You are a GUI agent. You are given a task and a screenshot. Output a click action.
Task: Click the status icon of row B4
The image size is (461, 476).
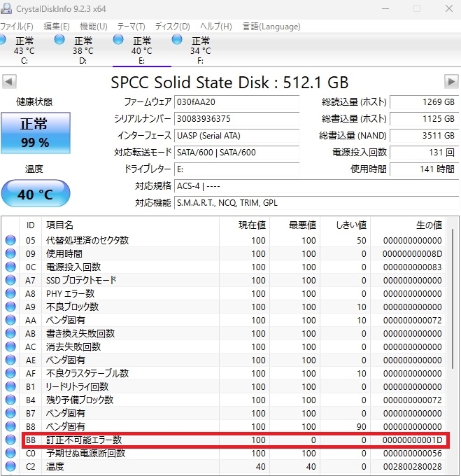click(x=10, y=400)
